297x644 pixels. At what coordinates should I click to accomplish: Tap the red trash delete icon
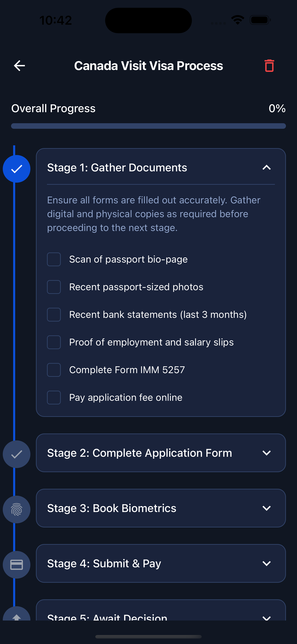[269, 66]
